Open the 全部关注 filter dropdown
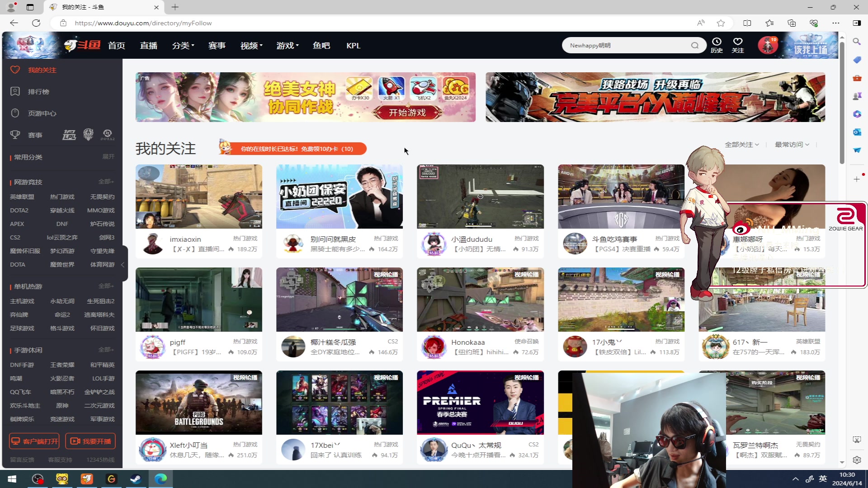Screen dimensions: 868x488 click(x=741, y=145)
